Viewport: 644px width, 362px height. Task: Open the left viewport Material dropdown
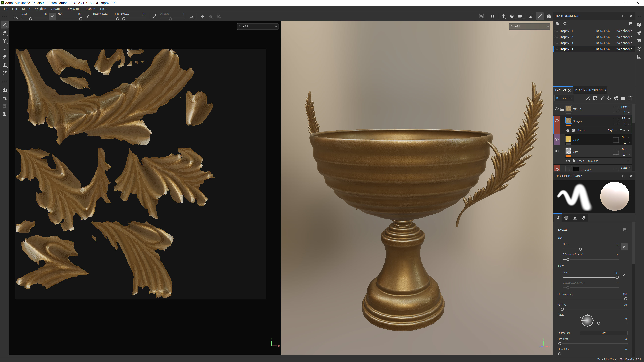click(257, 26)
